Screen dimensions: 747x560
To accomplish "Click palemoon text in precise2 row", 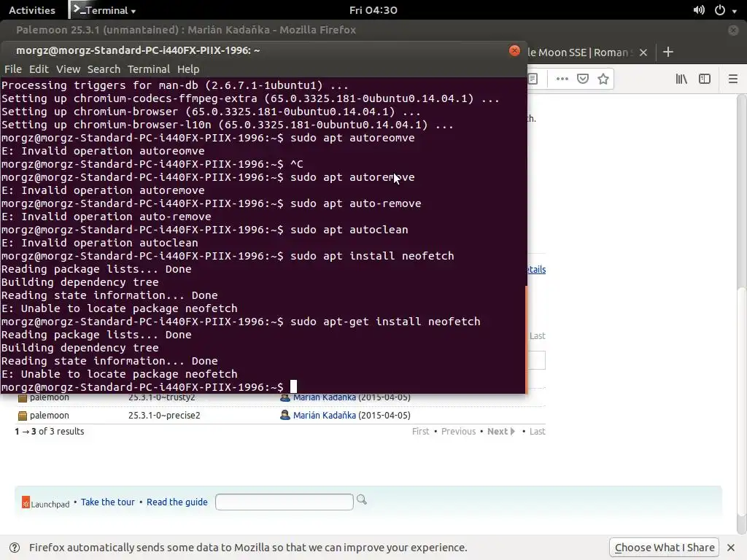I will point(50,415).
